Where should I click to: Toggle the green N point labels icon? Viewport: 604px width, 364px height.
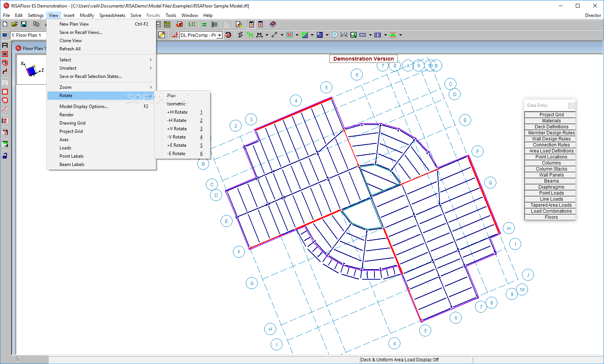250,35
